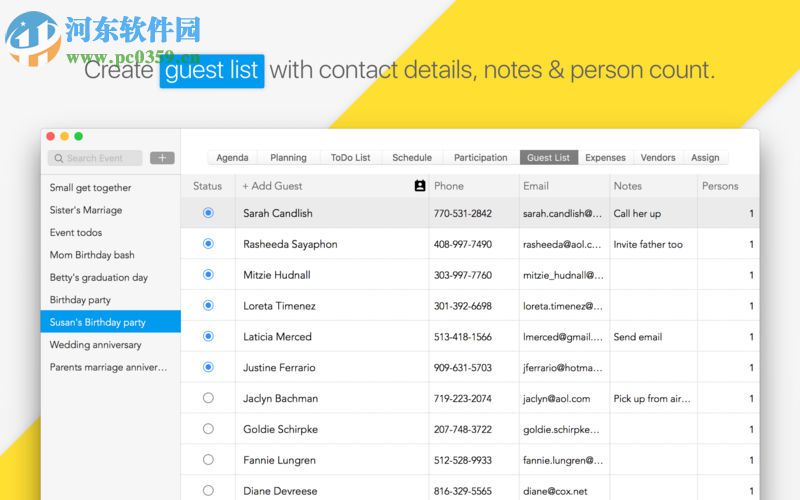Click the + Add Guest button
Screen dimensions: 800x500
point(272,186)
